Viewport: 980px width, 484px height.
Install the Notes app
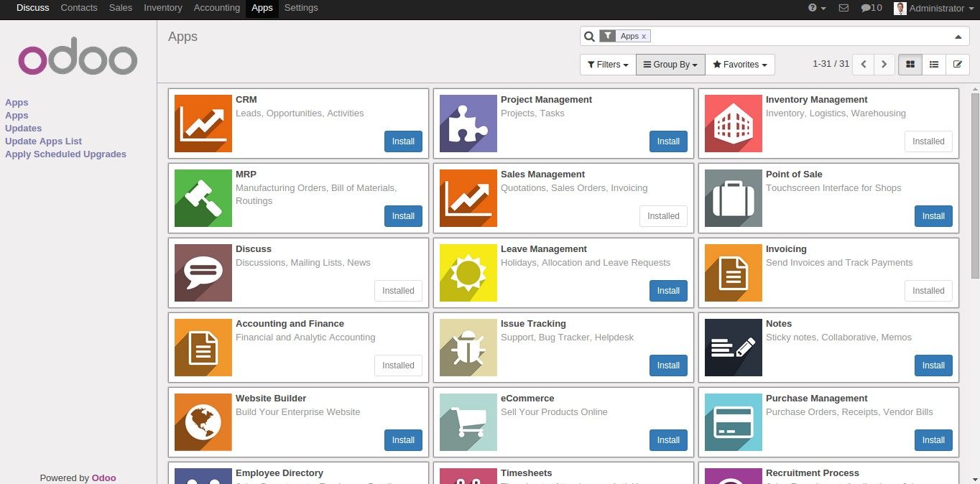coord(933,366)
